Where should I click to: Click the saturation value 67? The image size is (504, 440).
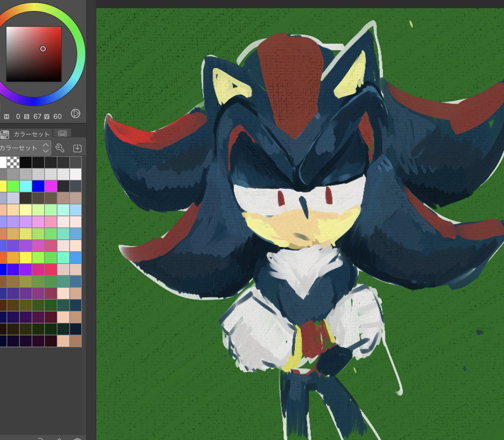[37, 116]
